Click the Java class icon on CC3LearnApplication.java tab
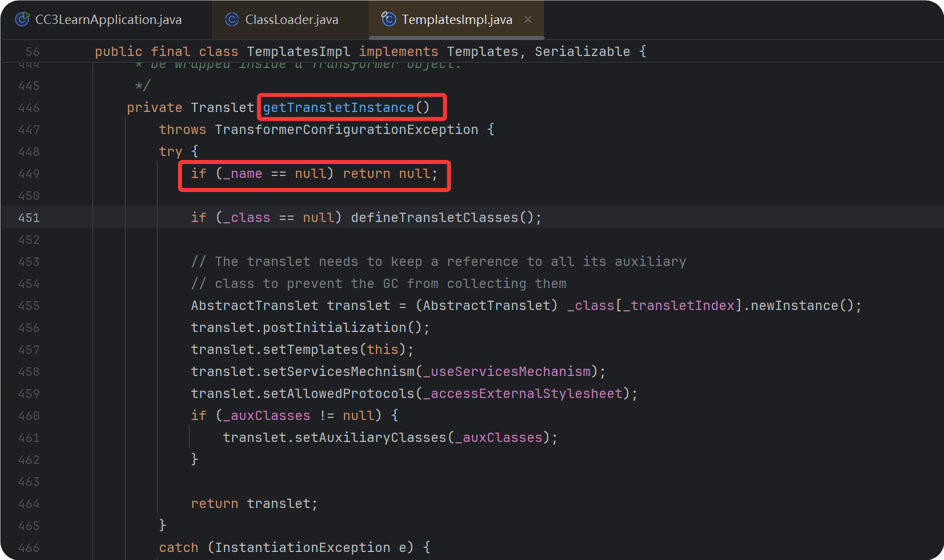This screenshot has width=944, height=560. click(21, 19)
